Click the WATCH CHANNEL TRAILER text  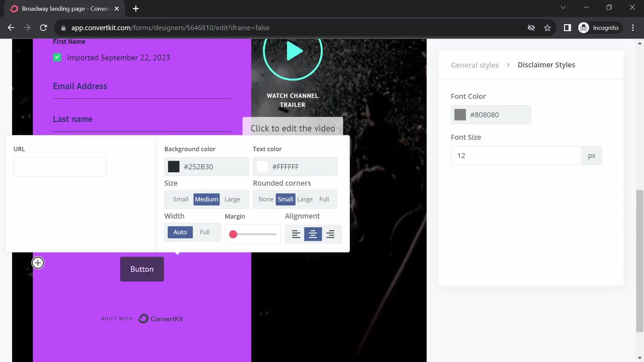(x=292, y=100)
